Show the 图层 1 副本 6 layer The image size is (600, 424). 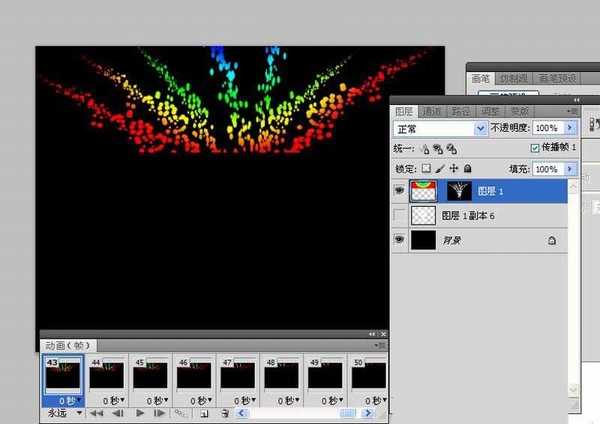coord(399,216)
